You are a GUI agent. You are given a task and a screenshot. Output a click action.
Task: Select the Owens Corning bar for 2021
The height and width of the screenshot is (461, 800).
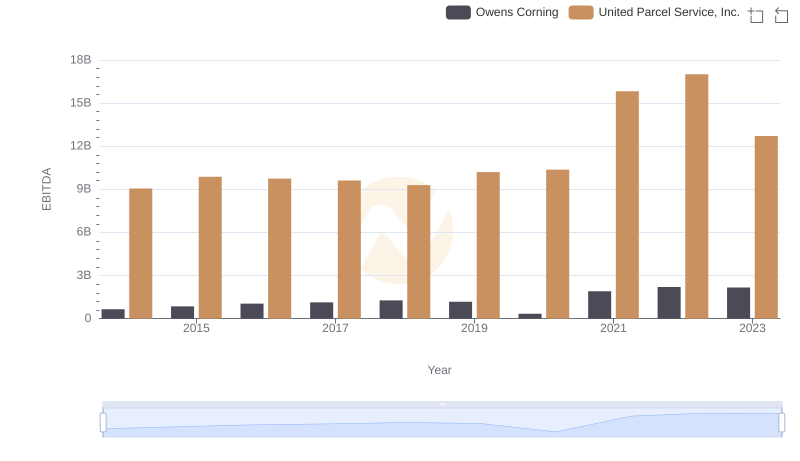(x=599, y=305)
